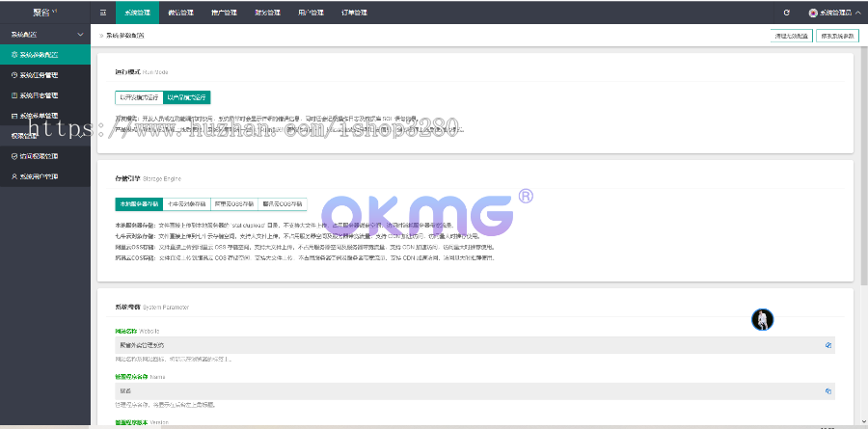Select 系统参数配置 in the sidebar

(45, 55)
